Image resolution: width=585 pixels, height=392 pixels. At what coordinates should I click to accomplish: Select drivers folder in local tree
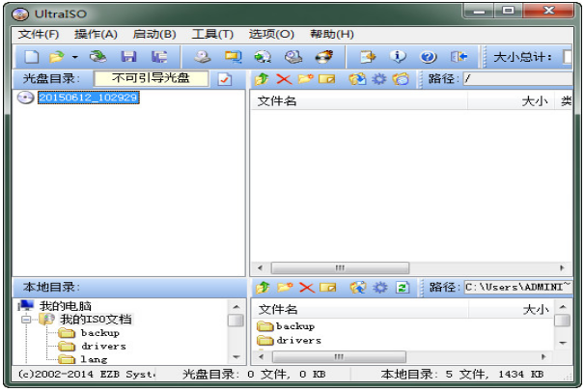pos(103,346)
